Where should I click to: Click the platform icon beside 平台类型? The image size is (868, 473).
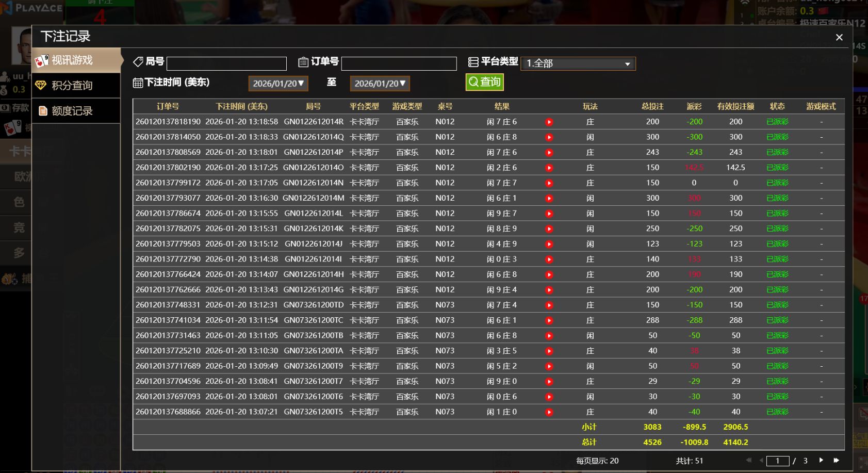click(474, 61)
